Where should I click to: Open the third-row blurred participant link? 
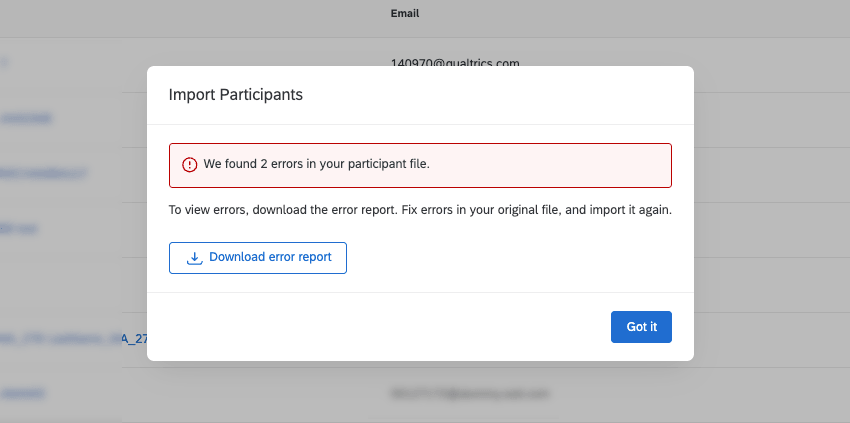pyautogui.click(x=45, y=173)
